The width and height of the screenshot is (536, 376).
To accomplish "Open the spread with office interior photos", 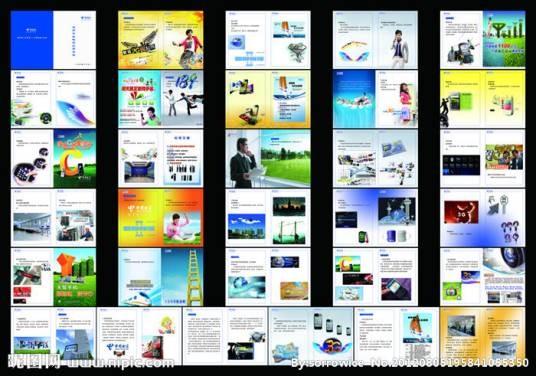I will click(53, 218).
